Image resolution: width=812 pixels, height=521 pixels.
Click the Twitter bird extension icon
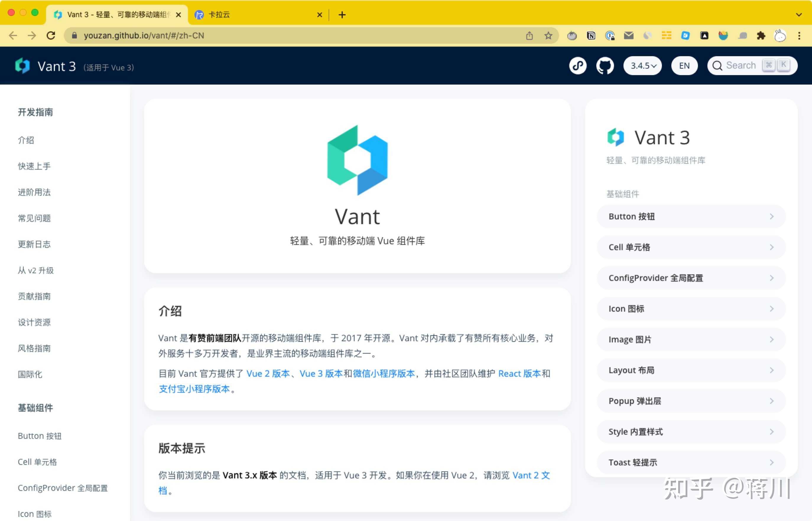click(x=723, y=35)
